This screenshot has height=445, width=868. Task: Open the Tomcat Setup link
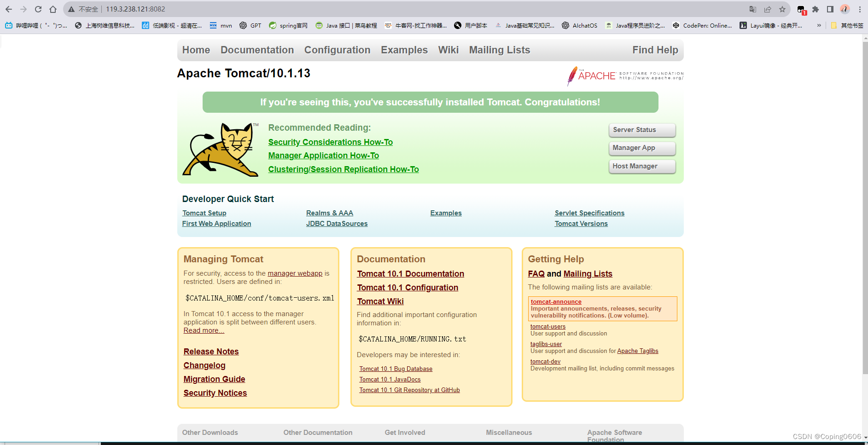tap(204, 213)
